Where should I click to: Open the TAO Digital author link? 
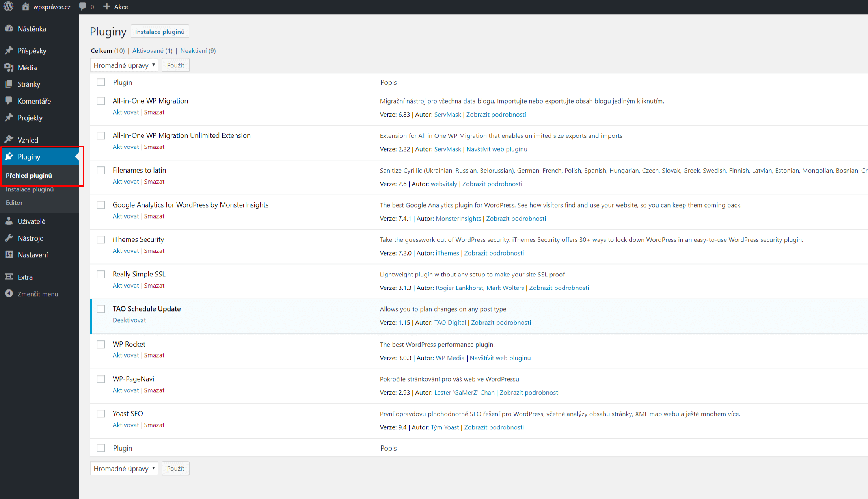coord(450,323)
